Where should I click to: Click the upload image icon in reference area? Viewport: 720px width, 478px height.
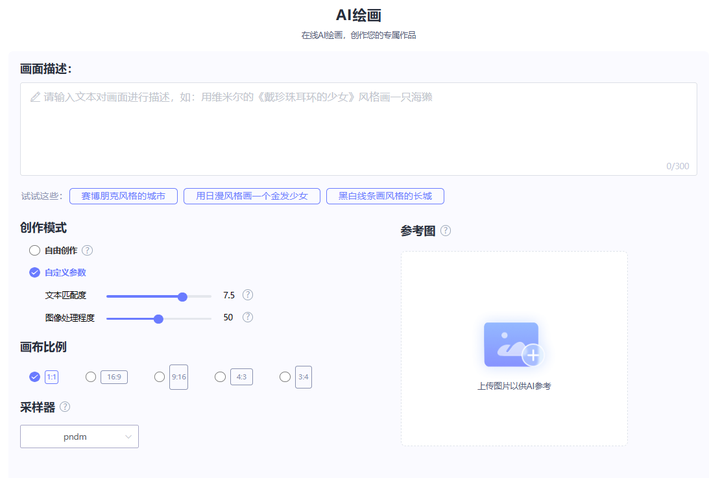coord(513,345)
